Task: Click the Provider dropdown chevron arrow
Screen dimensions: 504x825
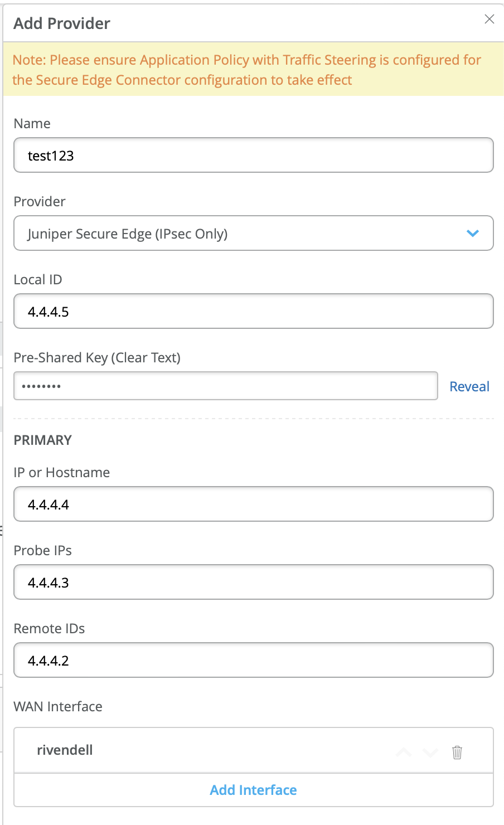Action: 473,234
